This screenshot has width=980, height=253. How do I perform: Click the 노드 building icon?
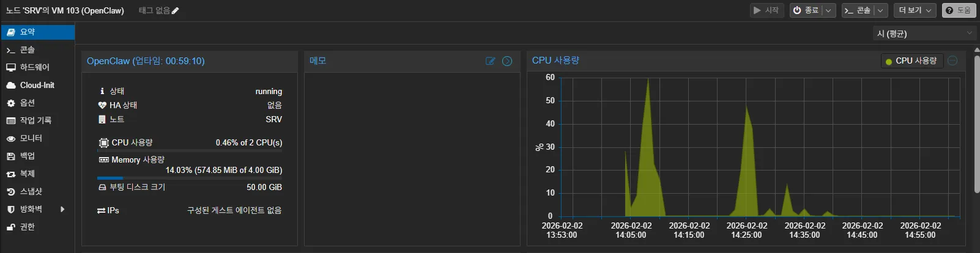(x=102, y=119)
